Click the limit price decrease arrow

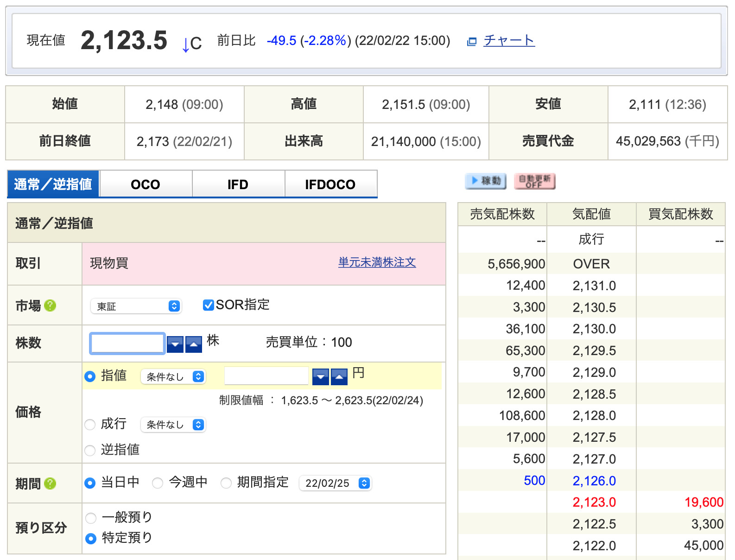320,377
